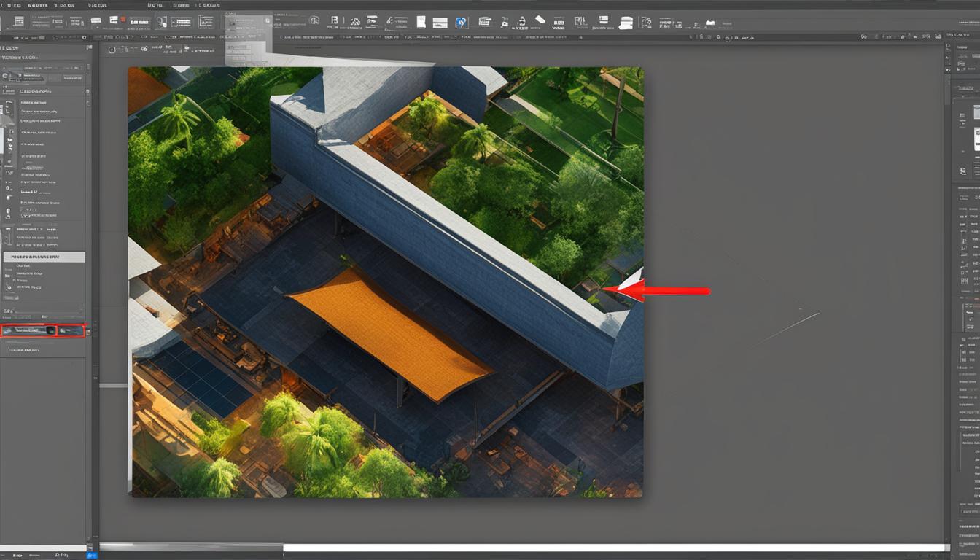Image resolution: width=980 pixels, height=560 pixels.
Task: Click the highlighted preset button in the sidebar
Action: pyautogui.click(x=44, y=257)
